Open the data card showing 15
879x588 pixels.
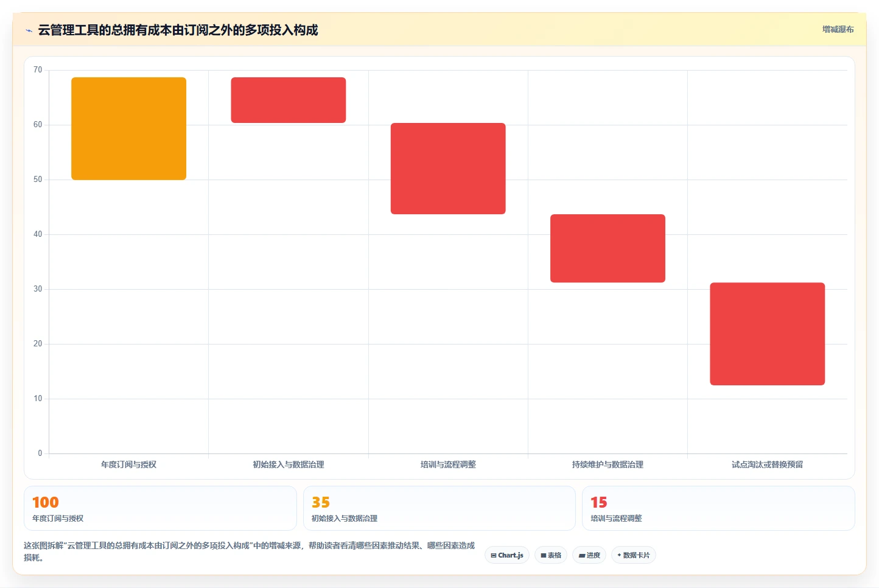tap(718, 508)
